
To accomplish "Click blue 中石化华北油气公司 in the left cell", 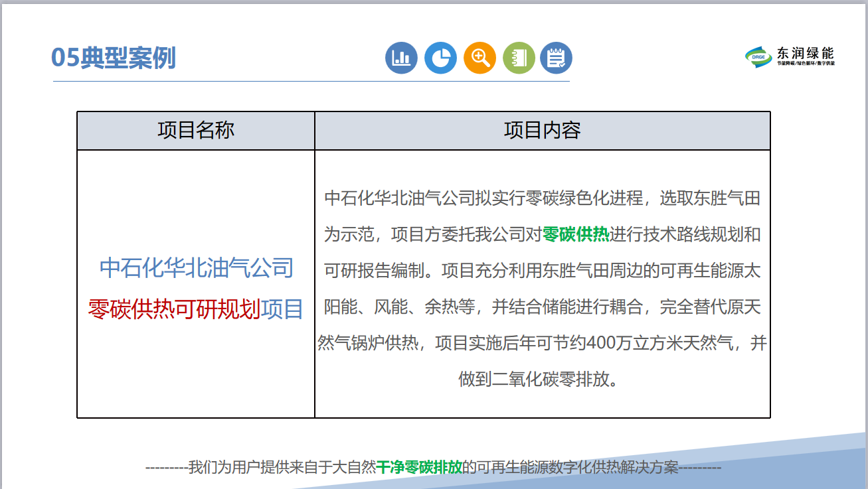I will click(x=196, y=268).
